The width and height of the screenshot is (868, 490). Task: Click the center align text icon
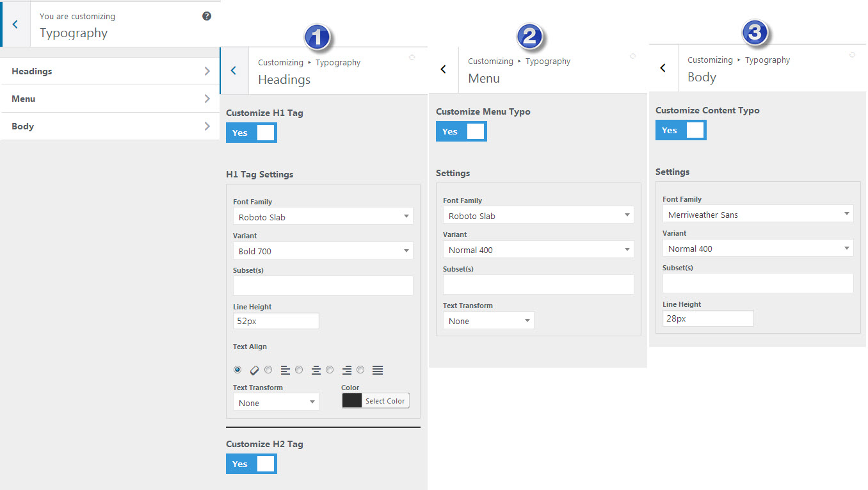click(x=316, y=370)
